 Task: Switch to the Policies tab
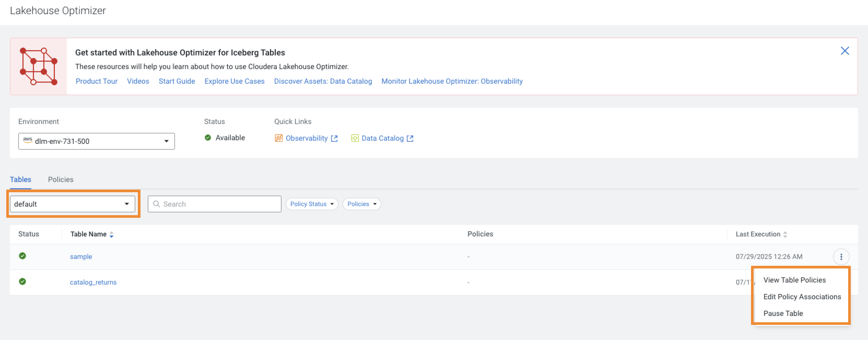61,179
